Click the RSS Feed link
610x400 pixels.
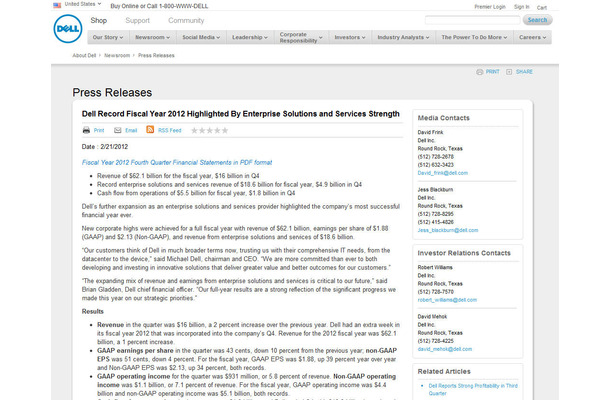coord(170,131)
